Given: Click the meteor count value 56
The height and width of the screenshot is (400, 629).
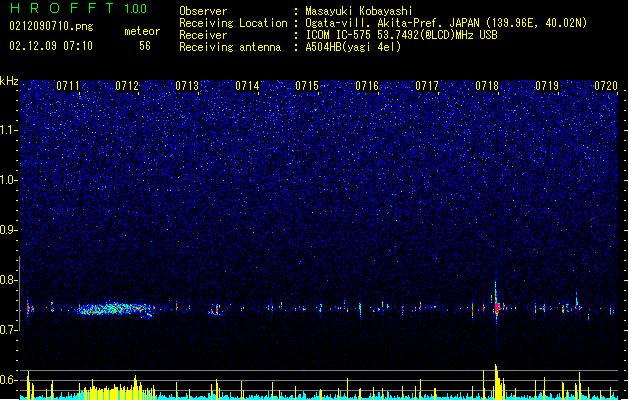Looking at the screenshot, I should point(145,46).
